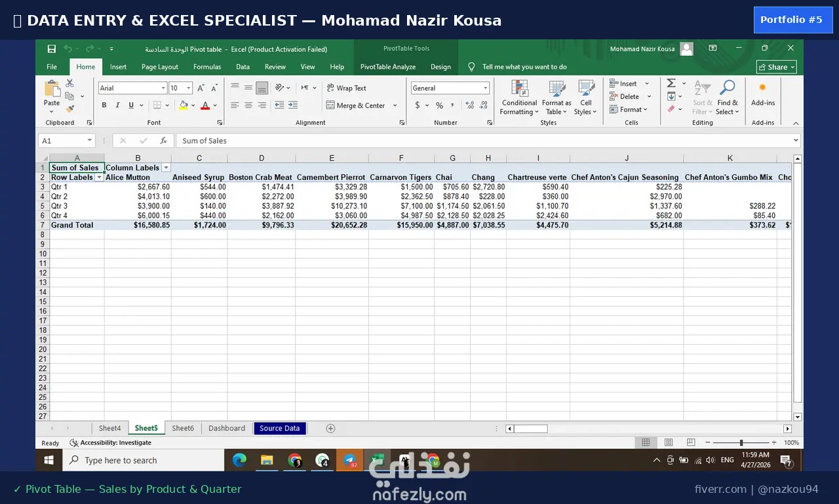
Task: Expand the Row Labels filter dropdown
Action: tap(99, 178)
